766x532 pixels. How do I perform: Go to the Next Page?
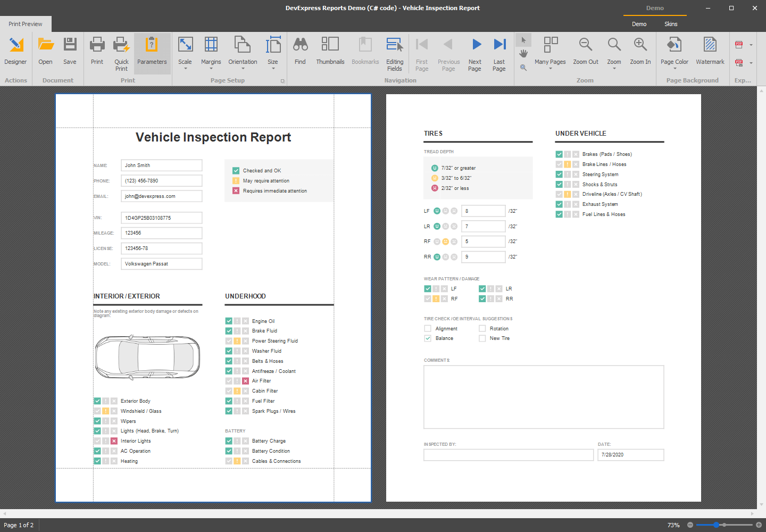tap(474, 52)
